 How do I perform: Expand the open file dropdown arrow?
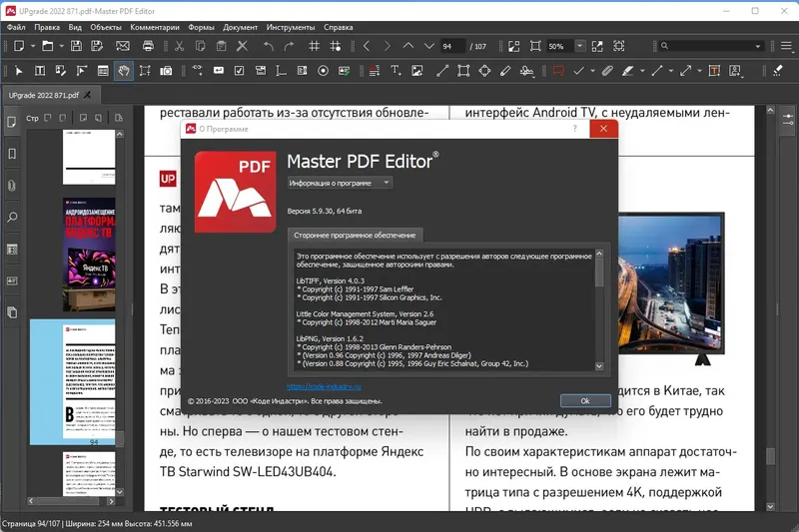click(x=61, y=46)
